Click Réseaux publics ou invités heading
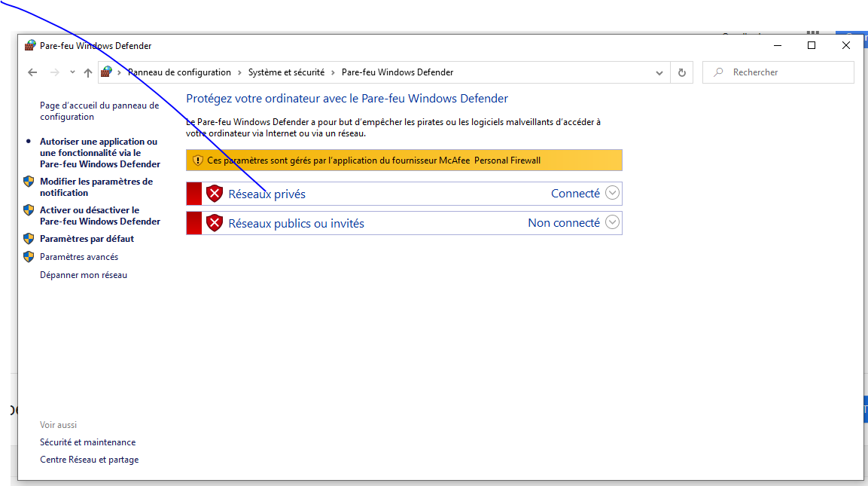This screenshot has height=486, width=868. click(x=296, y=223)
